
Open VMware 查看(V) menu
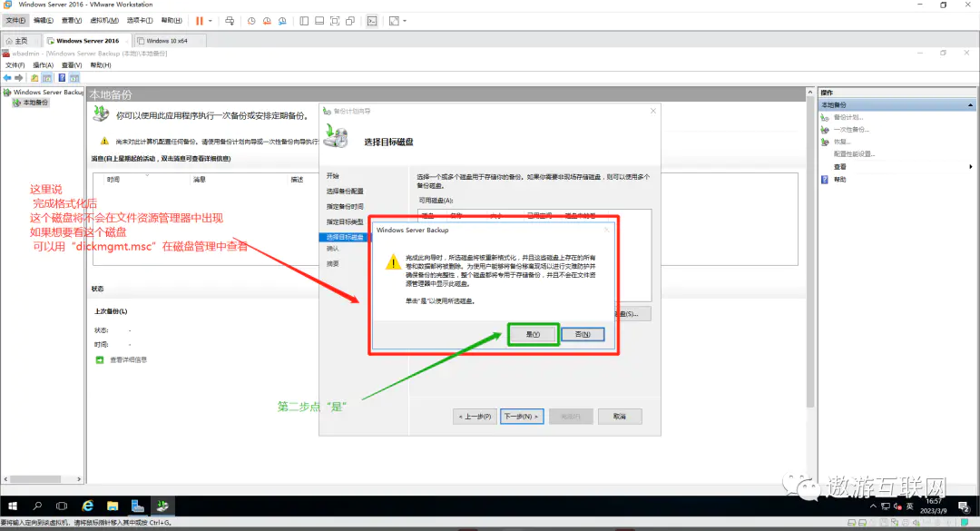coord(72,21)
